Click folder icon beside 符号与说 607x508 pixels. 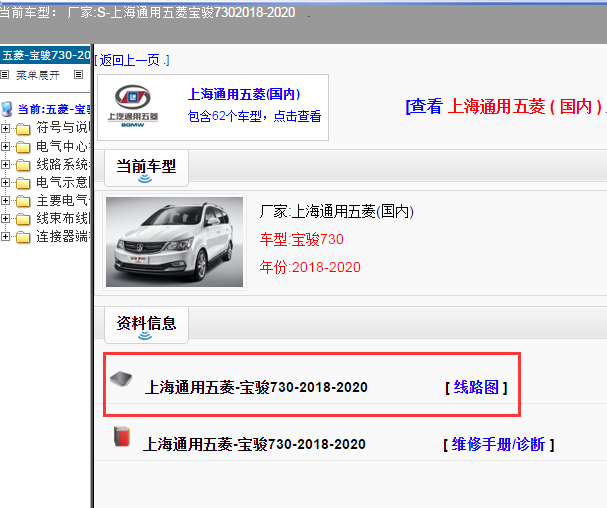(23, 129)
